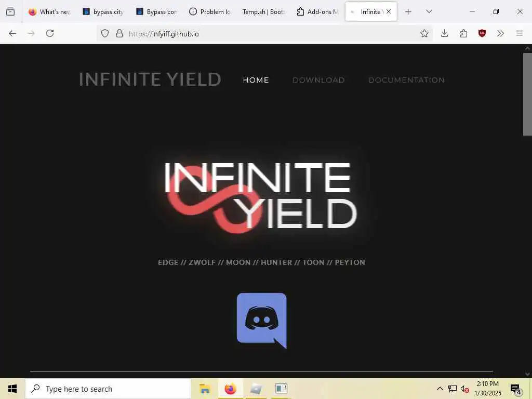Click the page vertical scrollbar thumb
Viewport: 532px width, 399px height.
[527, 95]
